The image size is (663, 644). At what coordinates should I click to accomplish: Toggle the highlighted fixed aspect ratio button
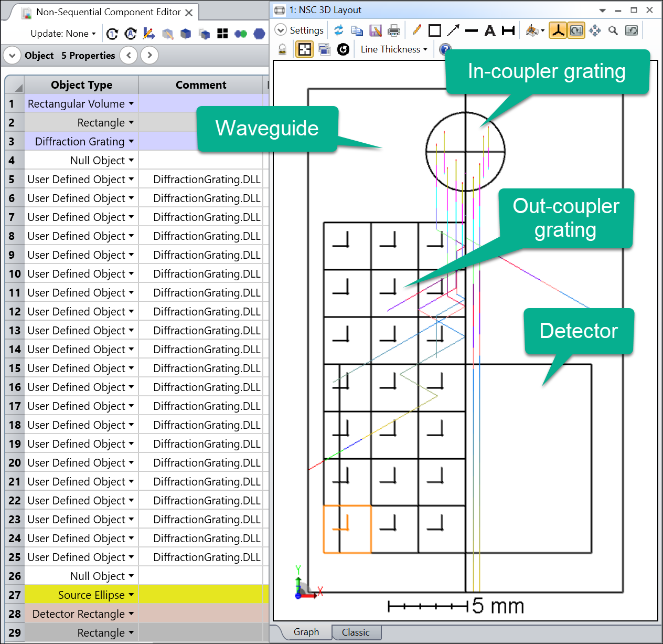(x=305, y=49)
